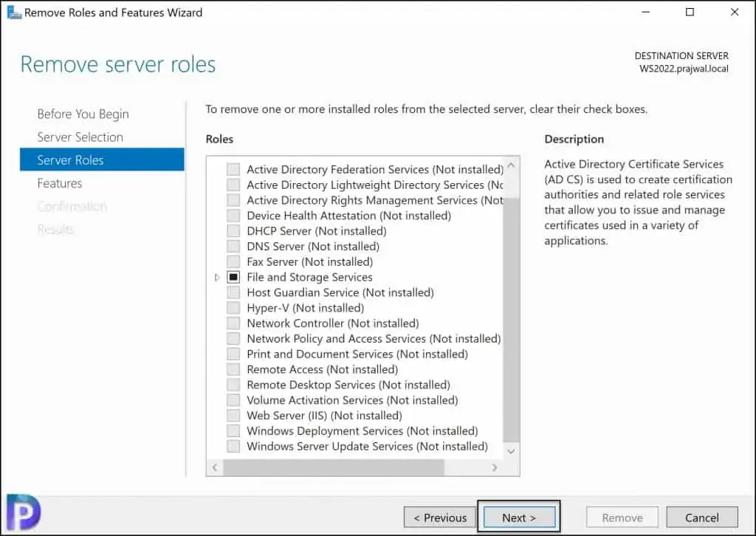This screenshot has height=536, width=756.
Task: Click the horizontal scrollbar thumb in roles list
Action: coord(333,467)
